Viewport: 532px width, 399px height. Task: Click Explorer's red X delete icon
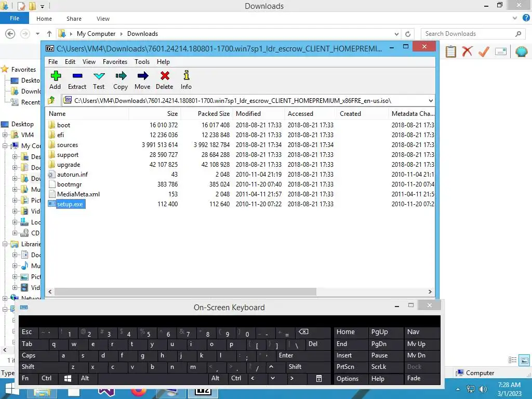pyautogui.click(x=467, y=51)
